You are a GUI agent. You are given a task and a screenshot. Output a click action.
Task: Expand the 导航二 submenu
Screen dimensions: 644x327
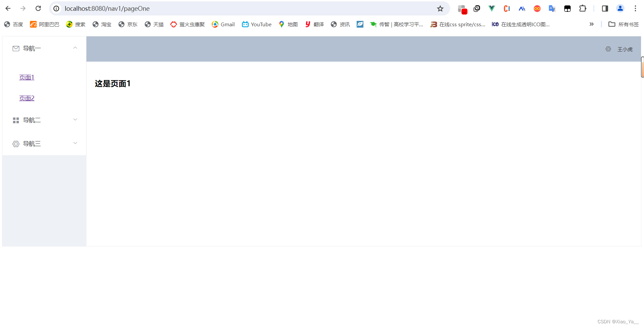[75, 120]
